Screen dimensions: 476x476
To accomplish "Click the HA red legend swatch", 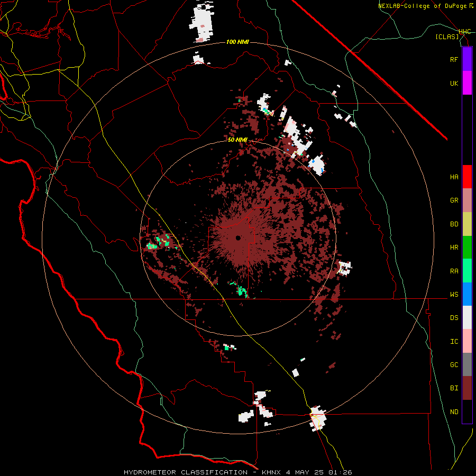I will (x=467, y=177).
